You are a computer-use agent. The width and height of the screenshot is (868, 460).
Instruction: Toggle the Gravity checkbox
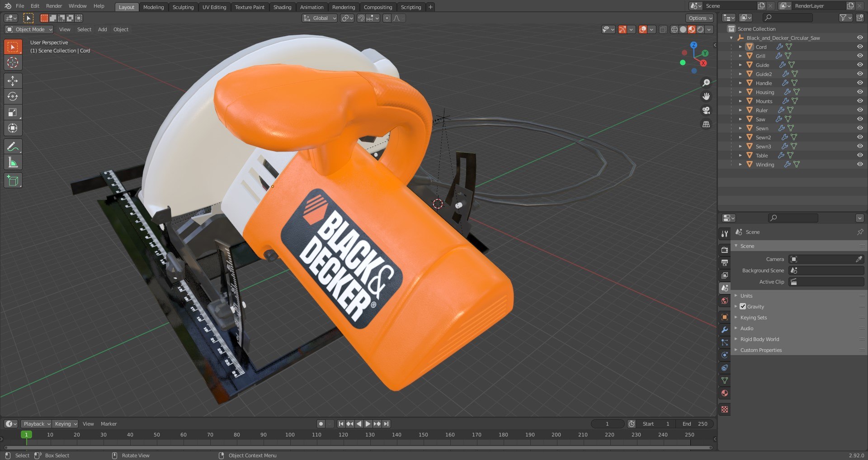coord(743,307)
